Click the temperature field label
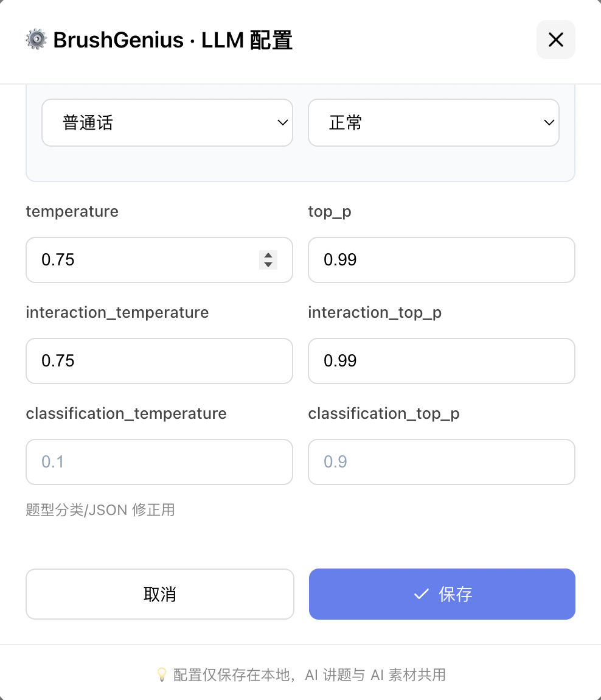601x700 pixels. coord(72,212)
